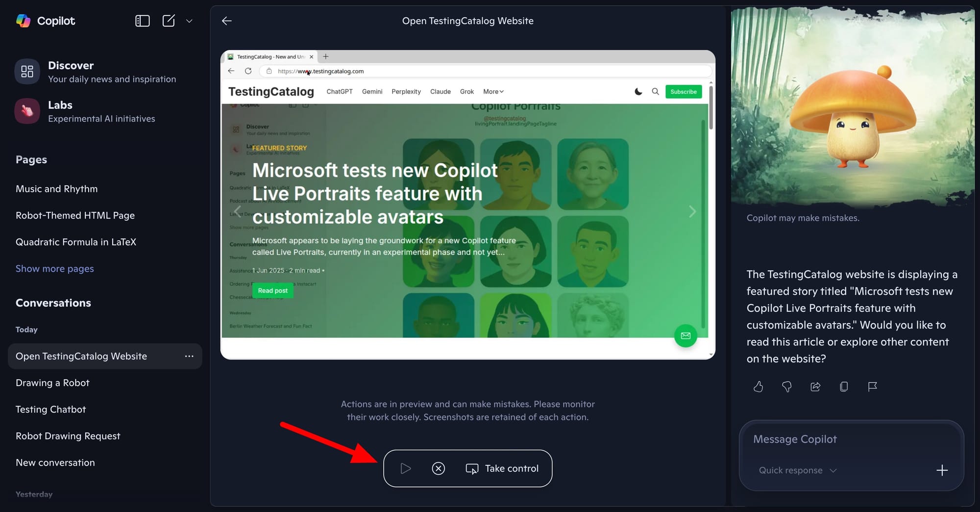This screenshot has height=512, width=980.
Task: Click the Message Copilot input field
Action: [852, 439]
